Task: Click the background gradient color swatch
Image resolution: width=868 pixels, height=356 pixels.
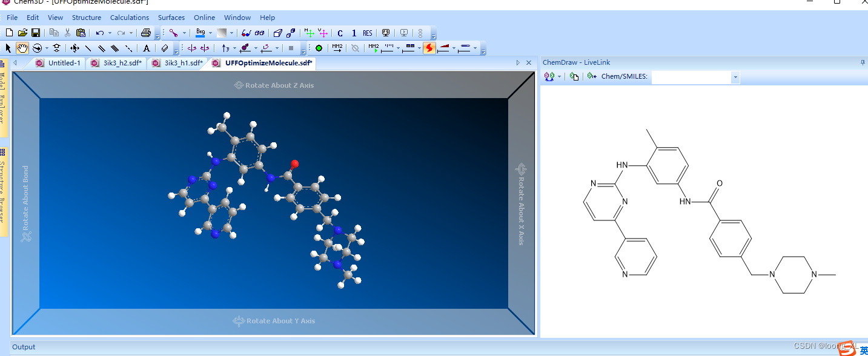Action: click(222, 33)
